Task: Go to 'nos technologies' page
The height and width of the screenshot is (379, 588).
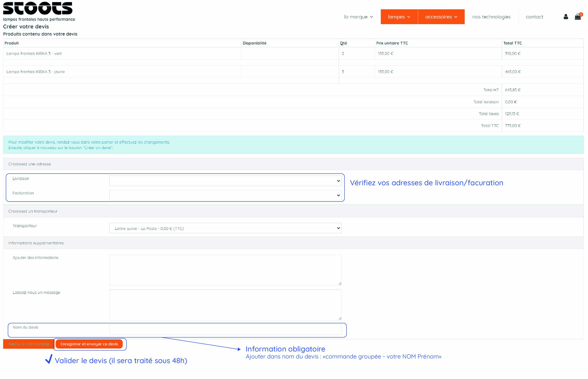Action: pos(491,17)
